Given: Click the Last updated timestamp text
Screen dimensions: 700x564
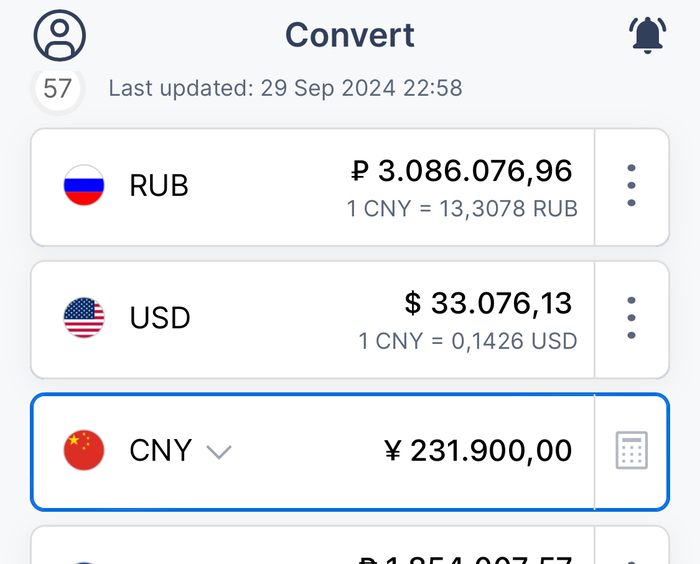Looking at the screenshot, I should (285, 88).
